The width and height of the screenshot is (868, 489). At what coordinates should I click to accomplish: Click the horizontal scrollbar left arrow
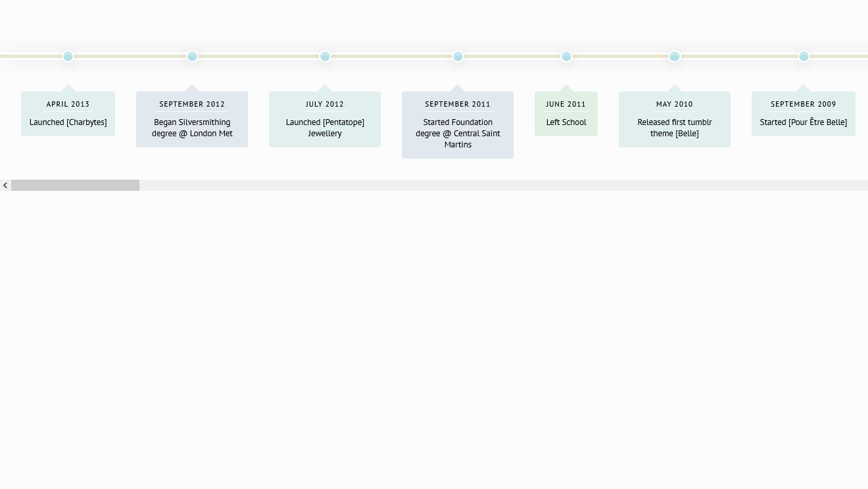click(x=5, y=186)
